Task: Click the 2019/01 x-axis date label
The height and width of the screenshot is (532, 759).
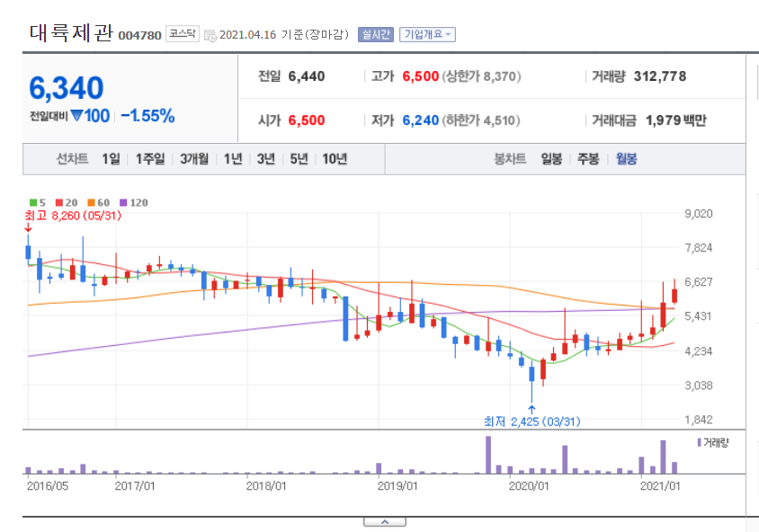Action: pos(397,485)
